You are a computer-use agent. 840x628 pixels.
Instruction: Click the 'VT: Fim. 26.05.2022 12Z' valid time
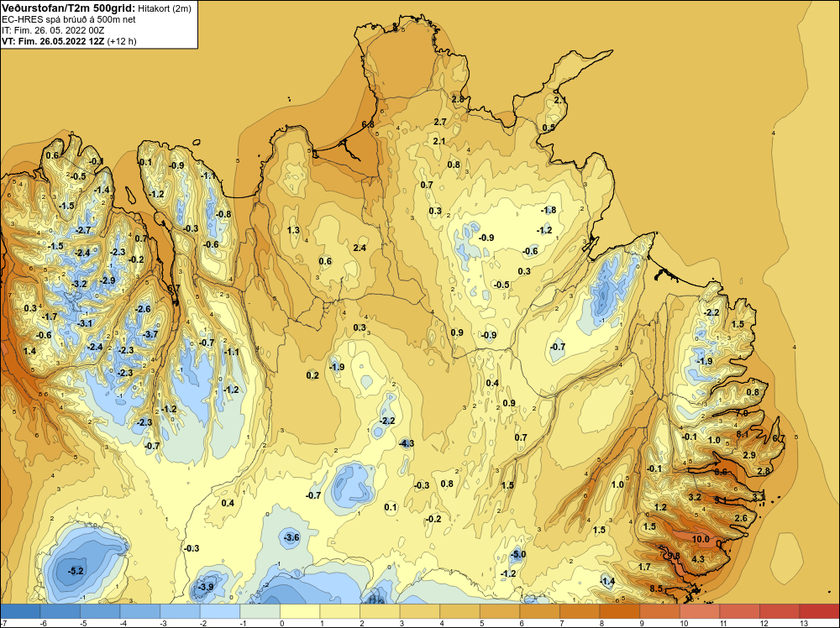[x=54, y=41]
